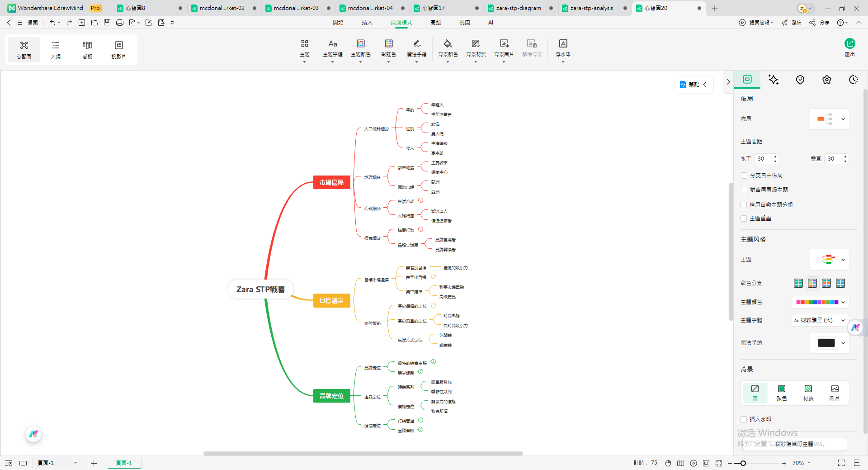This screenshot has width=868, height=470.
Task: Open the AI sparkle panel tab
Action: point(774,80)
